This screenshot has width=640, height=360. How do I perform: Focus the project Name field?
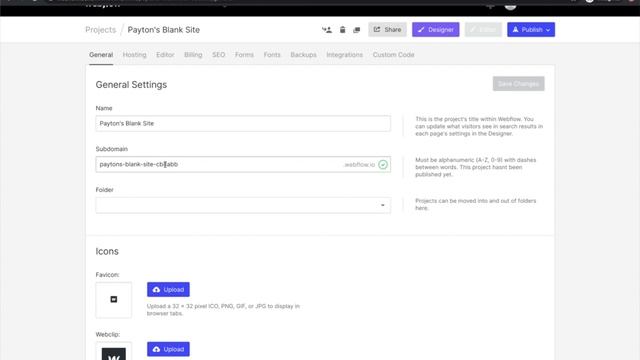pos(243,123)
